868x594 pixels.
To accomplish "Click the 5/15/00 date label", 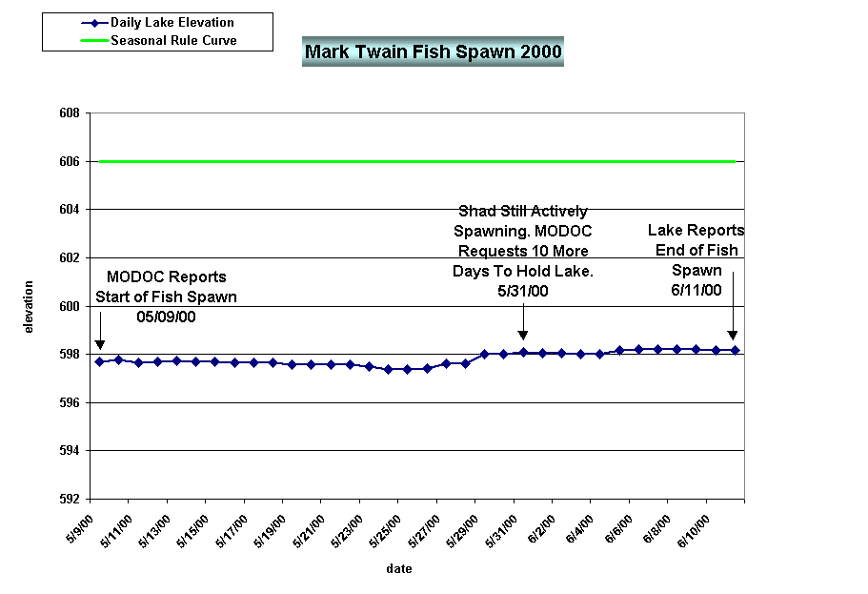I will point(192,531).
